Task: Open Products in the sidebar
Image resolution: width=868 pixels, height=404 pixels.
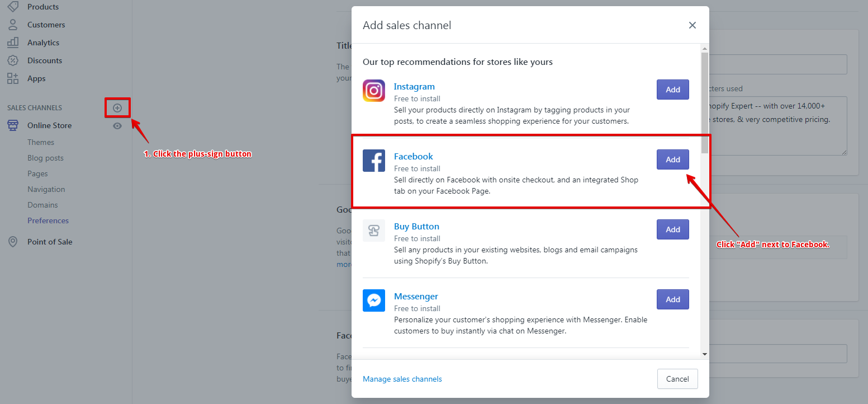Action: coord(43,7)
